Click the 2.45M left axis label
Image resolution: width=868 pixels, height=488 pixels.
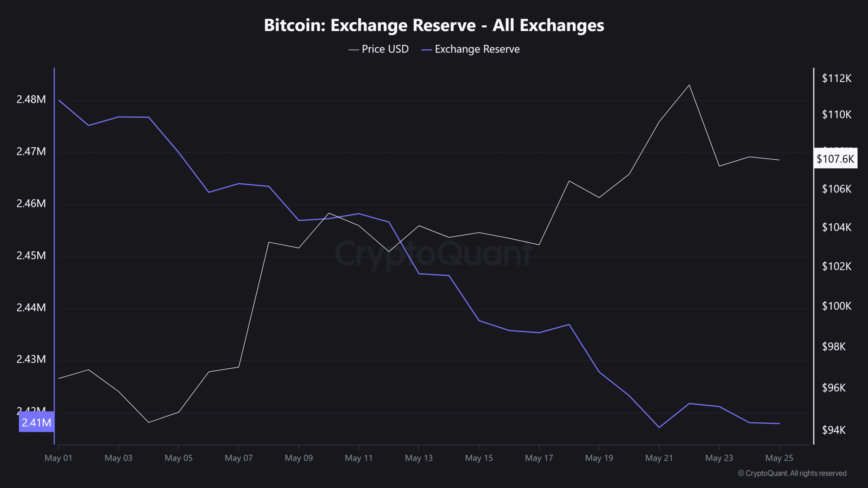click(x=31, y=255)
